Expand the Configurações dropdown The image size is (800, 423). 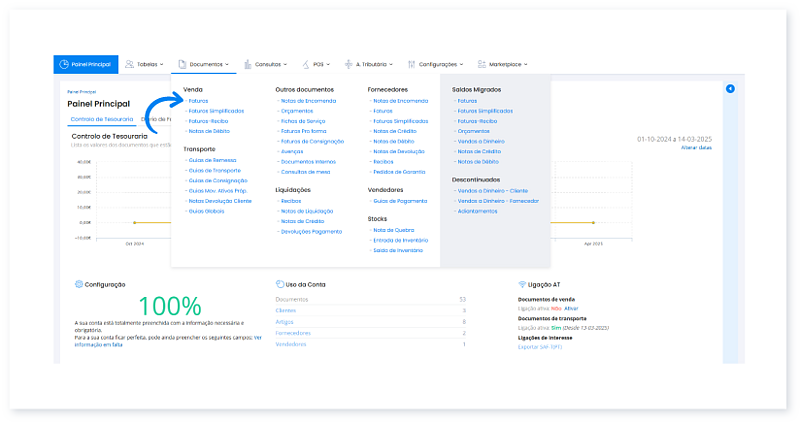pyautogui.click(x=444, y=64)
